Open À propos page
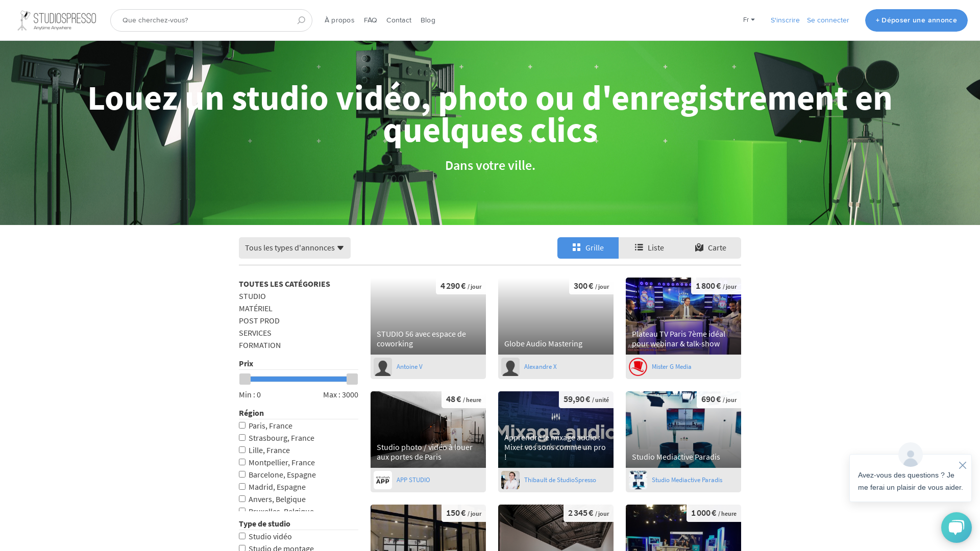This screenshot has width=980, height=551. 339,20
